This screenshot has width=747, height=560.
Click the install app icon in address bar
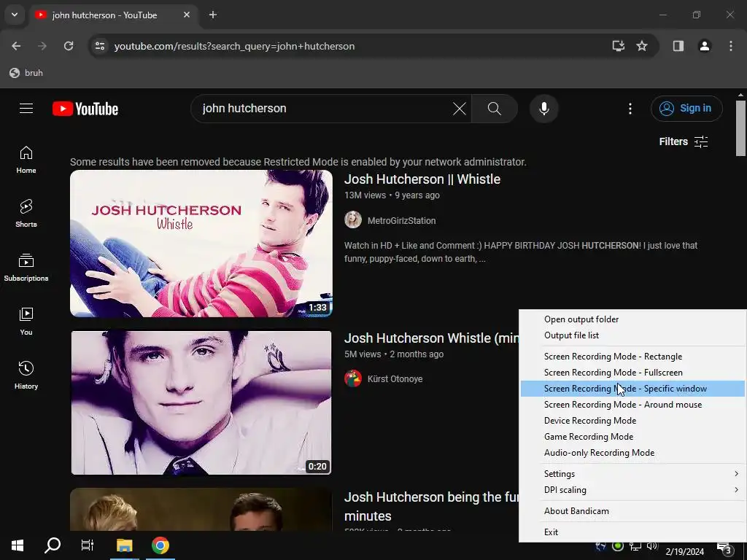click(619, 46)
